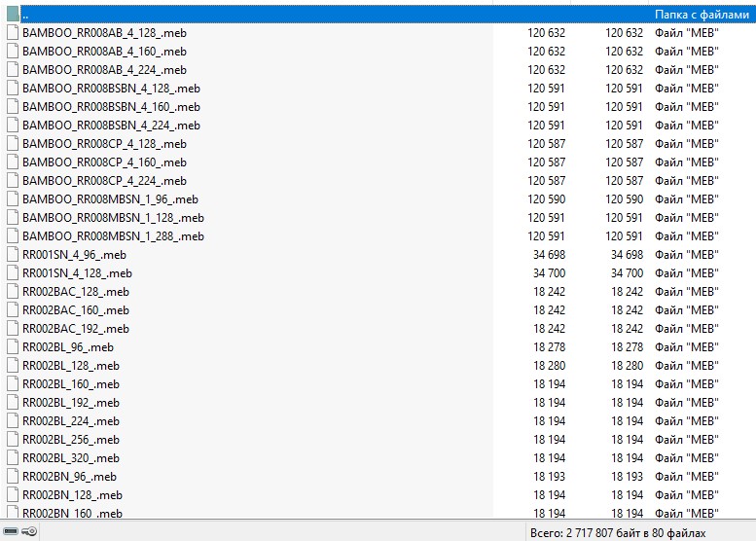Click Файл "MEB" type of RR002BN_128_.meb
756x541 pixels.
pos(687,494)
